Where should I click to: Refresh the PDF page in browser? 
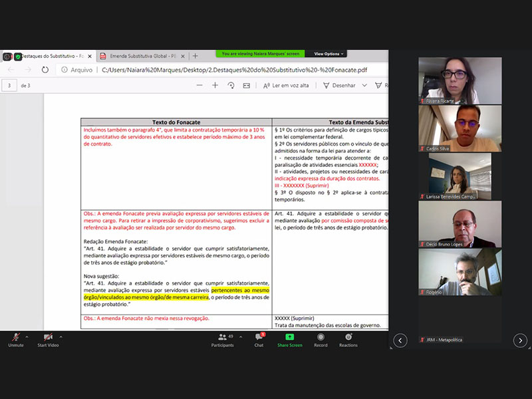(x=45, y=69)
